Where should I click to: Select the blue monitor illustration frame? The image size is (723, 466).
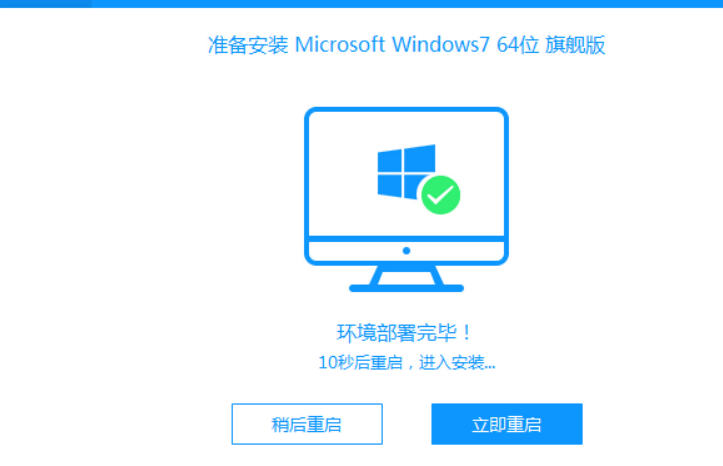click(x=406, y=200)
